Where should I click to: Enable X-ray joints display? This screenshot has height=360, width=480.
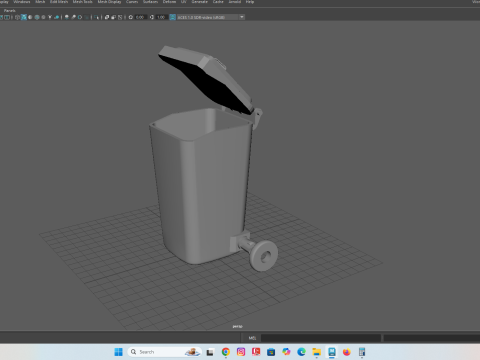point(120,17)
